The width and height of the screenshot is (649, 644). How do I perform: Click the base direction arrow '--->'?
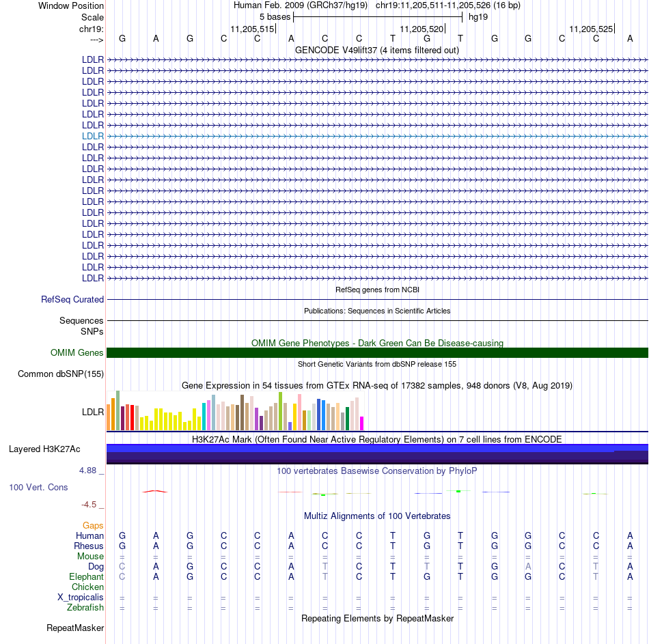[96, 40]
